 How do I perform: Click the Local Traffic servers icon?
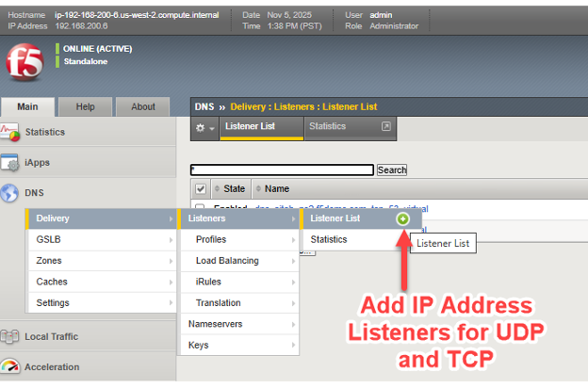click(9, 336)
